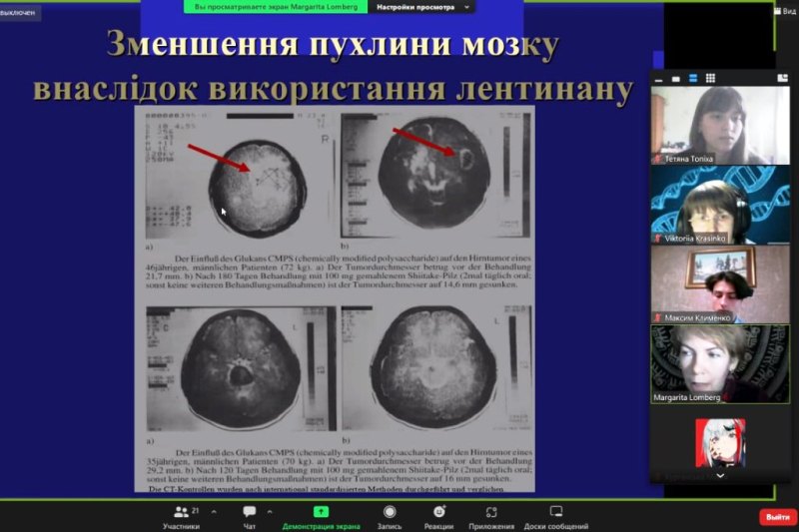Open the Участники participants panel
The height and width of the screenshot is (532, 799).
[182, 517]
